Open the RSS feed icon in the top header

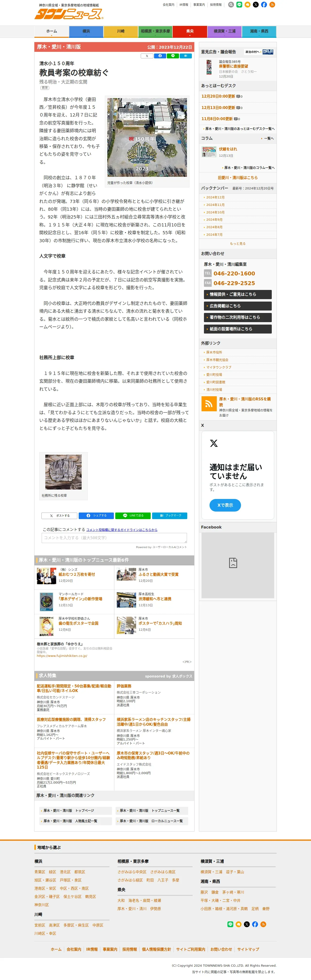pyautogui.click(x=272, y=5)
